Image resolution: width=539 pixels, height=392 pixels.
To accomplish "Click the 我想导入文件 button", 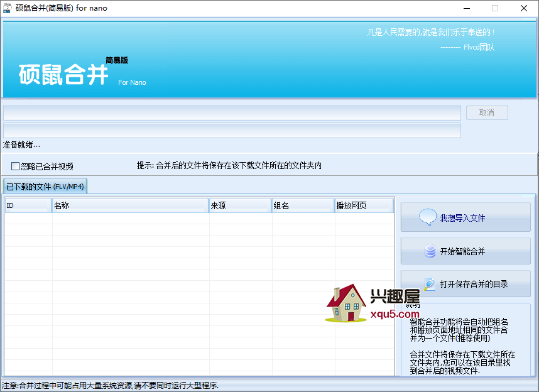I will [465, 217].
